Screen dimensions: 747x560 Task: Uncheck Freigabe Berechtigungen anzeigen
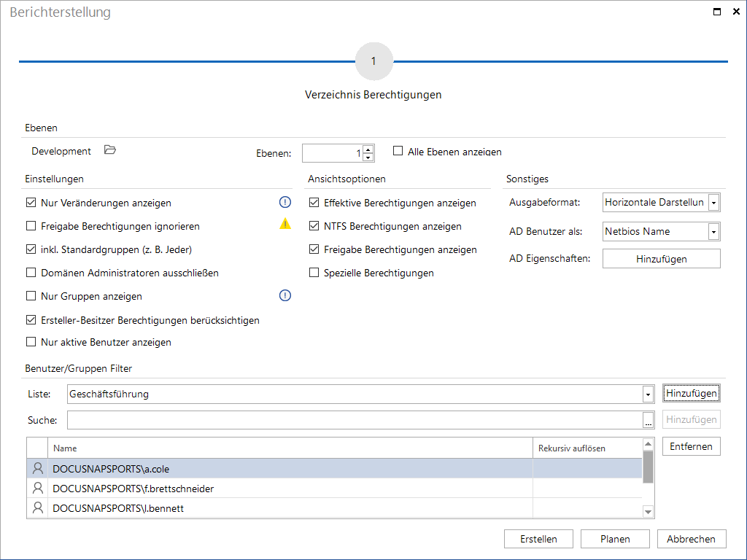point(314,249)
